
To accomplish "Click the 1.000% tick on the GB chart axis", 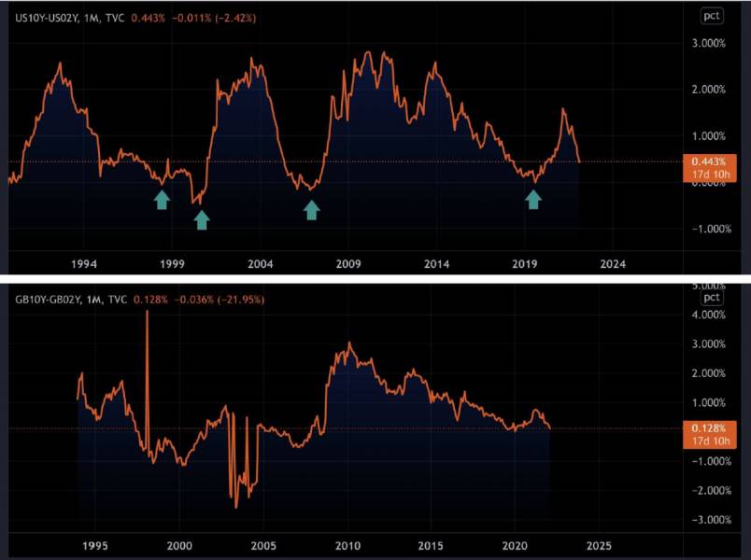I will [708, 402].
